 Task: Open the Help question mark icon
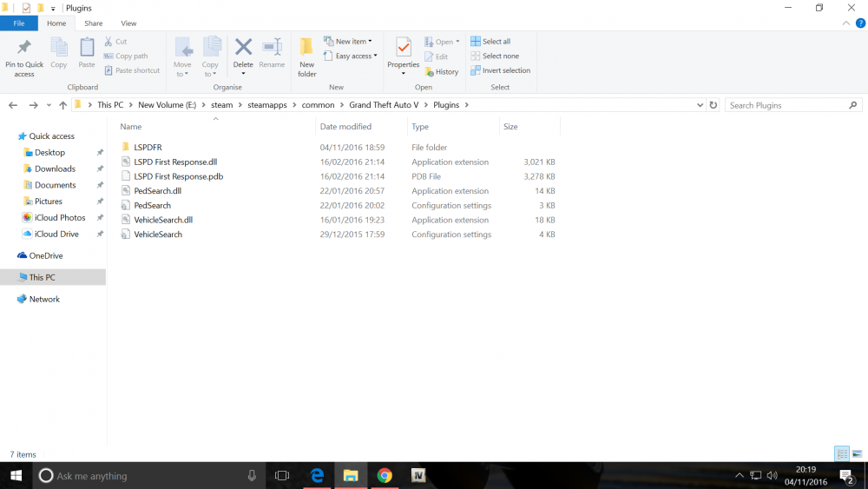tap(860, 23)
